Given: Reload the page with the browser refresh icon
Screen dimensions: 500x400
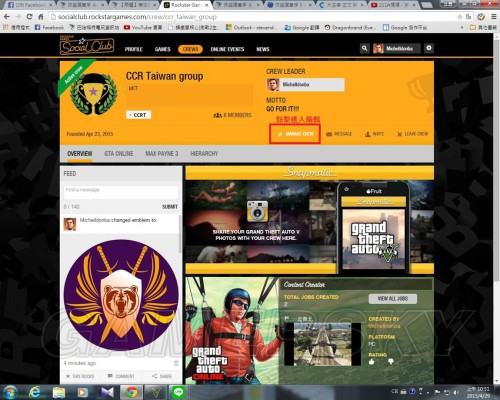Looking at the screenshot, I should pos(29,16).
